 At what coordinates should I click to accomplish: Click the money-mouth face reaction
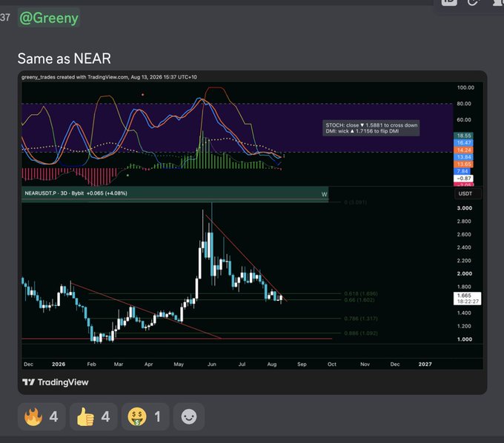(x=145, y=416)
